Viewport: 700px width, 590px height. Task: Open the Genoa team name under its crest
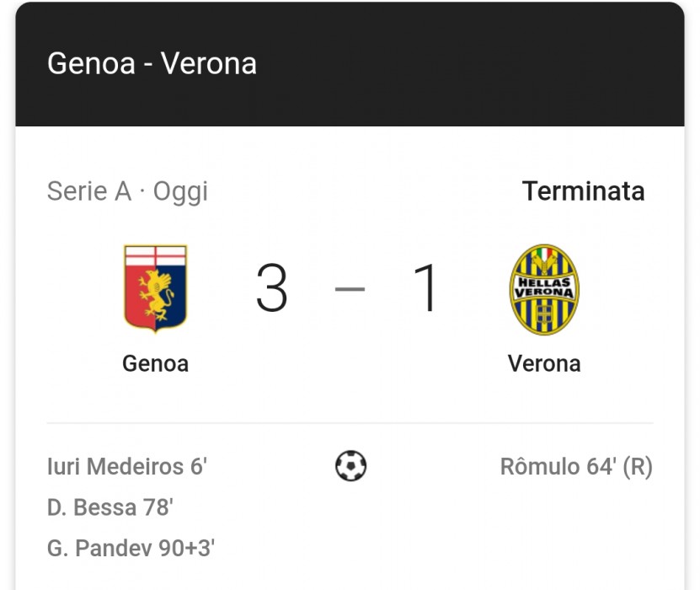(x=155, y=363)
